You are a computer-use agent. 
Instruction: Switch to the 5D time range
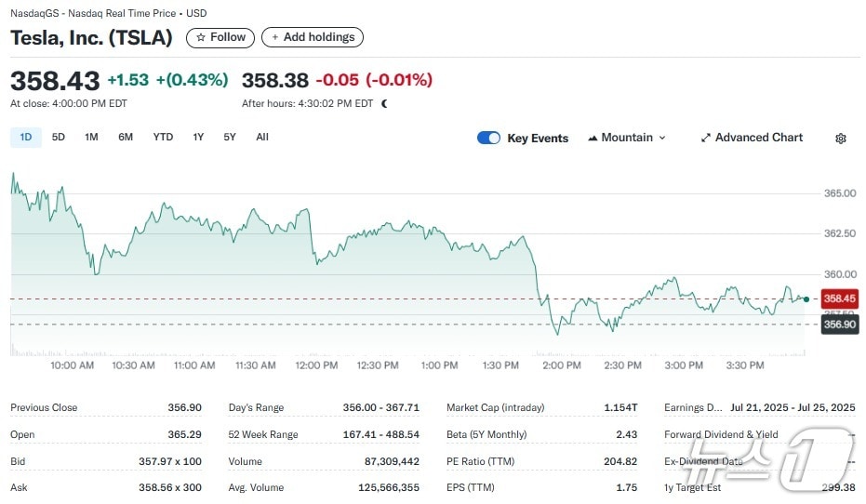click(x=59, y=138)
